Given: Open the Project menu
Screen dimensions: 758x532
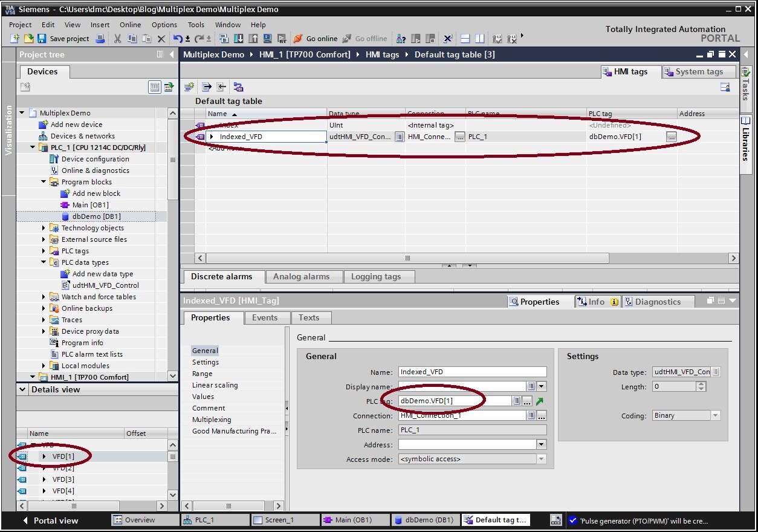Looking at the screenshot, I should click(x=20, y=25).
